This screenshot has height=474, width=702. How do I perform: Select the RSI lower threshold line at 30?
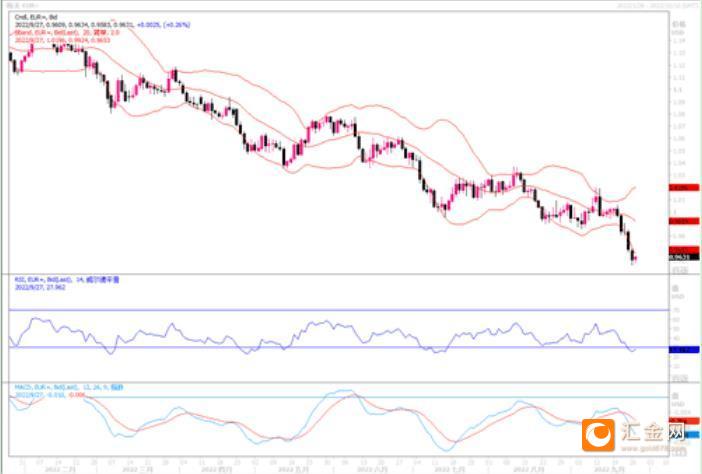339,347
